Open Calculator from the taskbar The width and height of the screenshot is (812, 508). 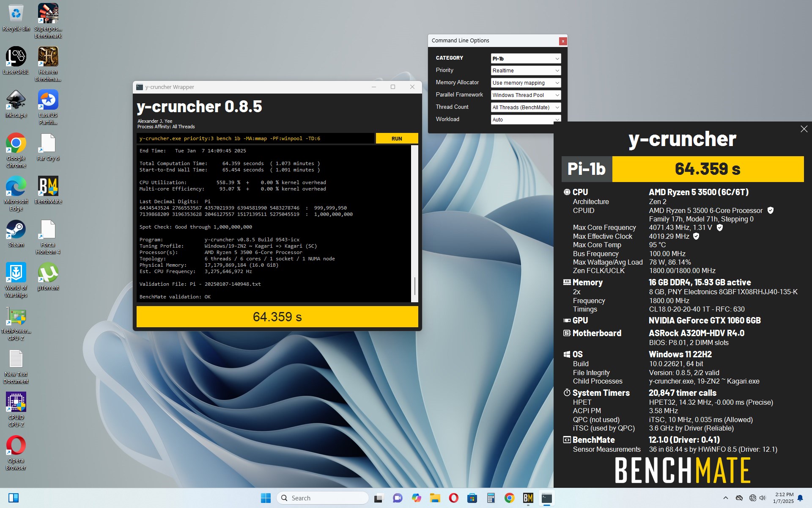tap(491, 498)
